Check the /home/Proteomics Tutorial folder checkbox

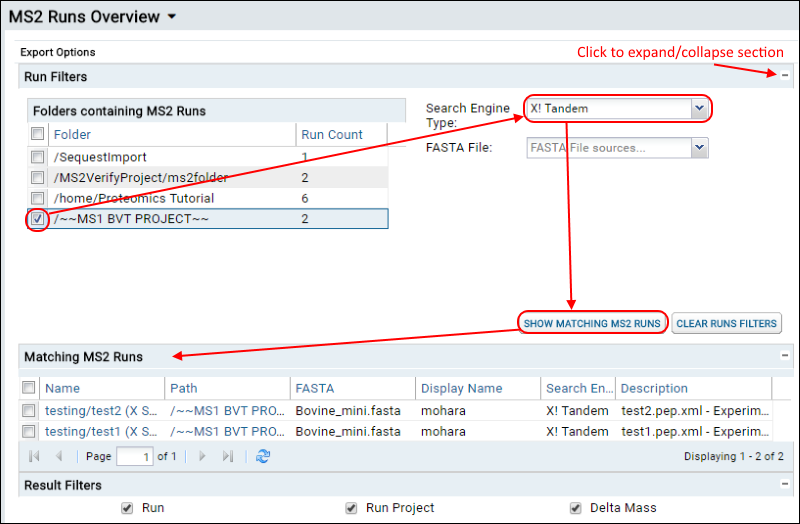point(37,198)
